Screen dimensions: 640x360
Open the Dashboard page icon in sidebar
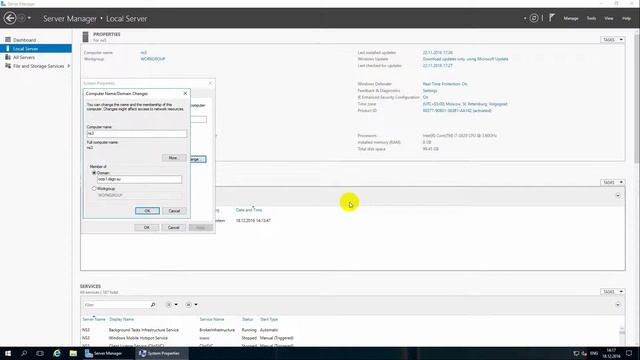pos(8,40)
